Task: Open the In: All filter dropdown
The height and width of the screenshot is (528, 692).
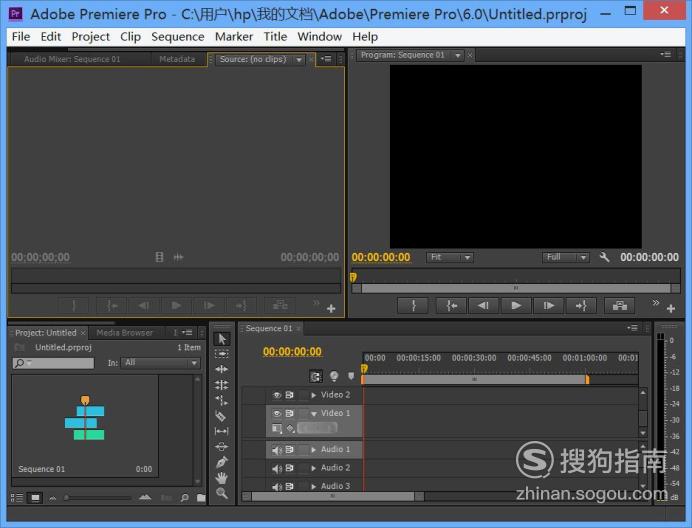Action: click(x=161, y=363)
